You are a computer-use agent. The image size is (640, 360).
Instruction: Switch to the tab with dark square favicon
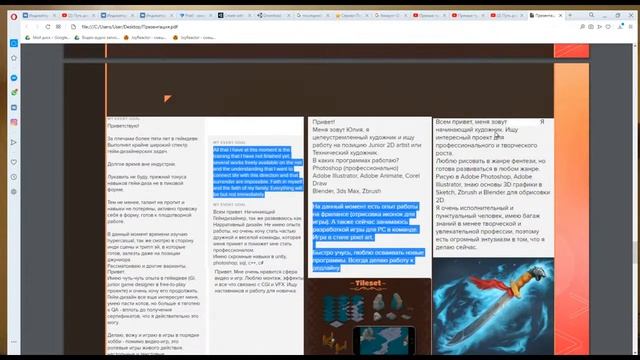[235, 16]
